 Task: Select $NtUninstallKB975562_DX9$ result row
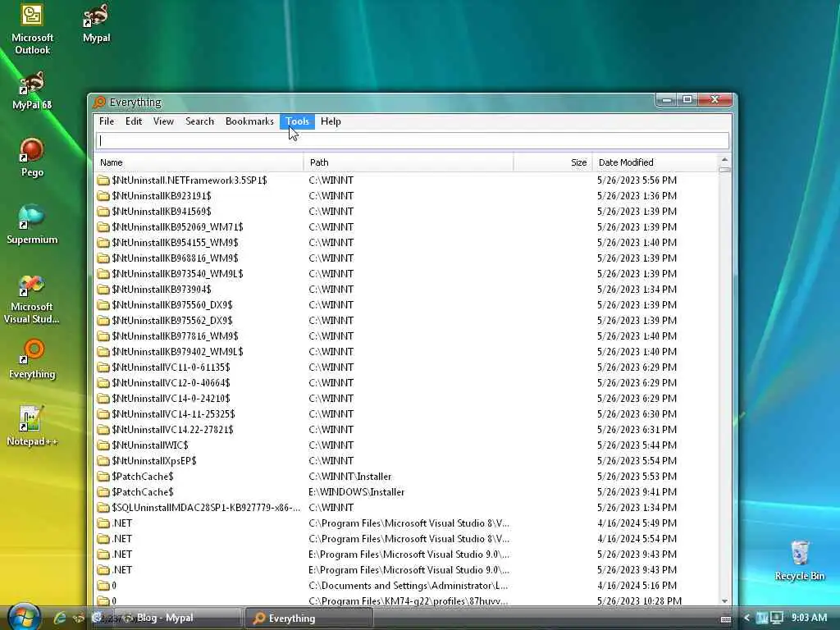406,321
